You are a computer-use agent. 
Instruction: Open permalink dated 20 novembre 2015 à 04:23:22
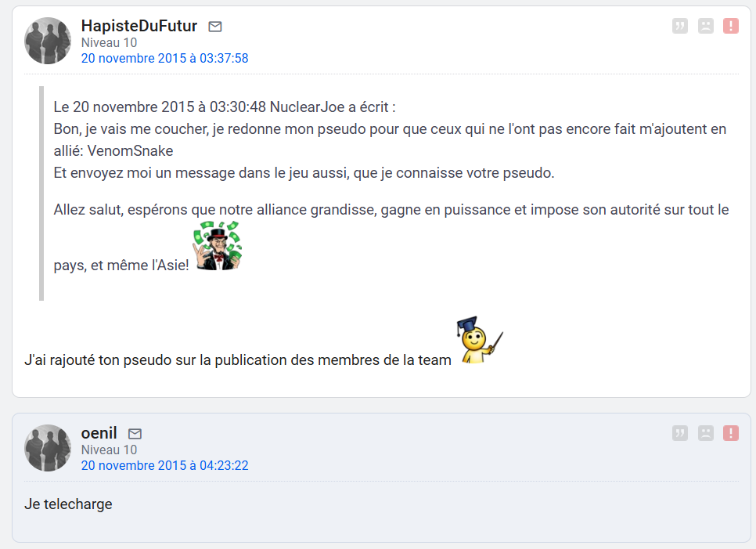pos(164,465)
